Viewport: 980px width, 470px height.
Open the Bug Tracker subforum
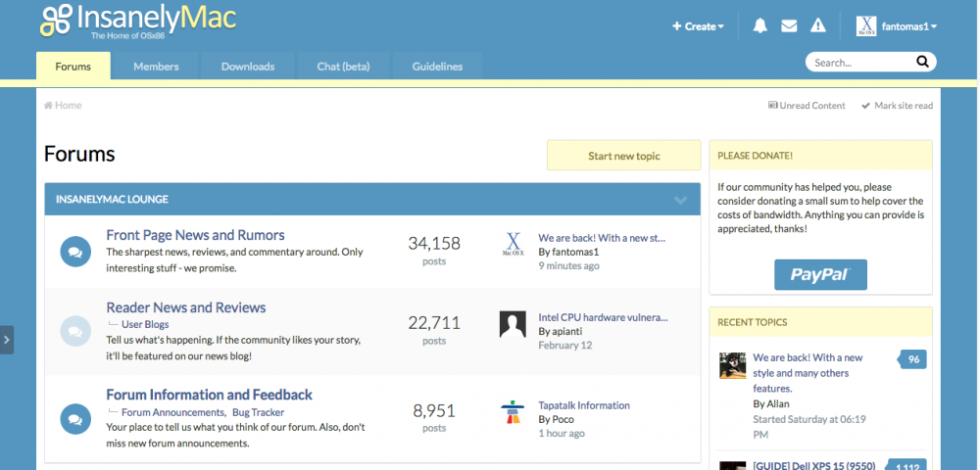point(258,412)
